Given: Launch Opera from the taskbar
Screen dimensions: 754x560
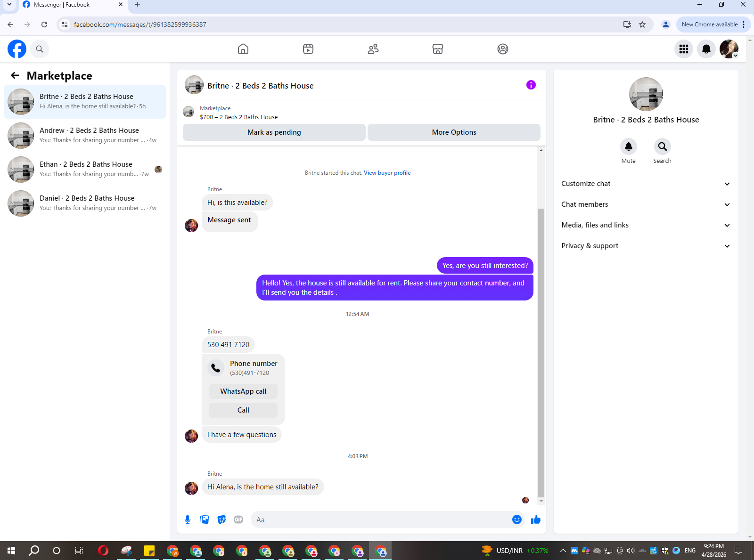Looking at the screenshot, I should 103,551.
